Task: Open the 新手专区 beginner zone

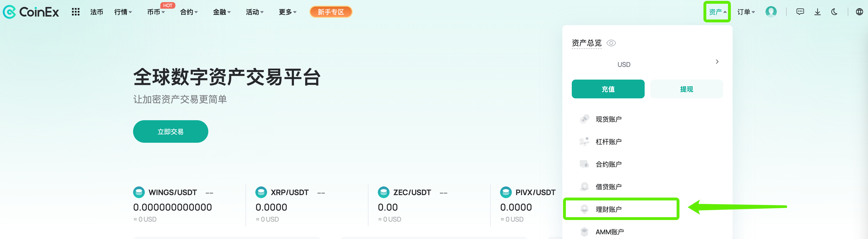Action: [x=331, y=12]
